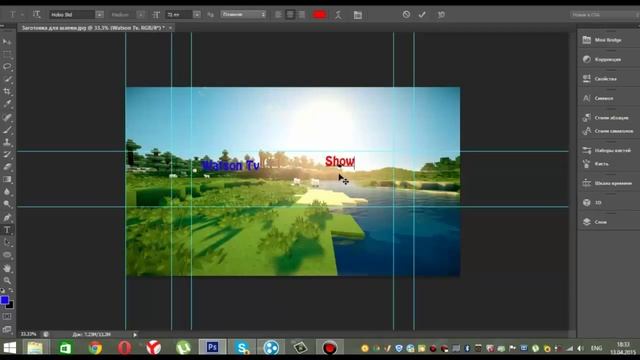This screenshot has width=640, height=360.
Task: Open the anti-aliasing method dropdown
Action: pyautogui.click(x=243, y=14)
